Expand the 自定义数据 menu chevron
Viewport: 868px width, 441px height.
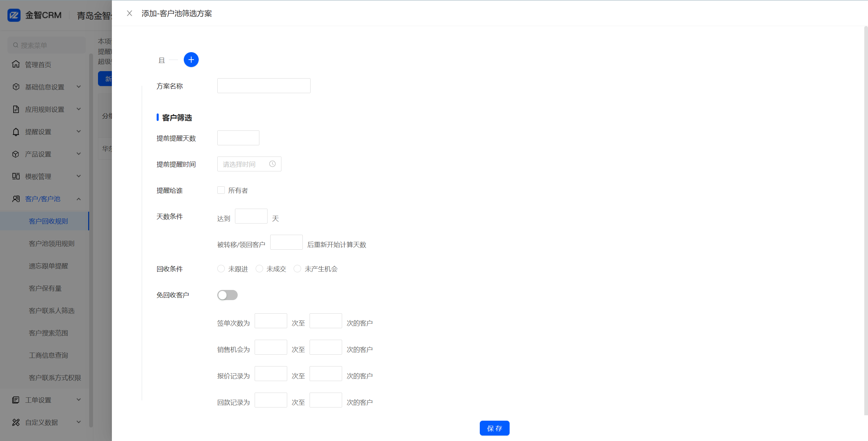(x=79, y=422)
